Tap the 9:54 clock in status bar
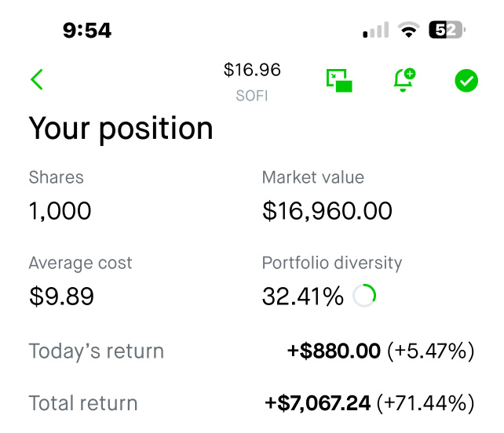This screenshot has height=433, width=504. point(87,31)
